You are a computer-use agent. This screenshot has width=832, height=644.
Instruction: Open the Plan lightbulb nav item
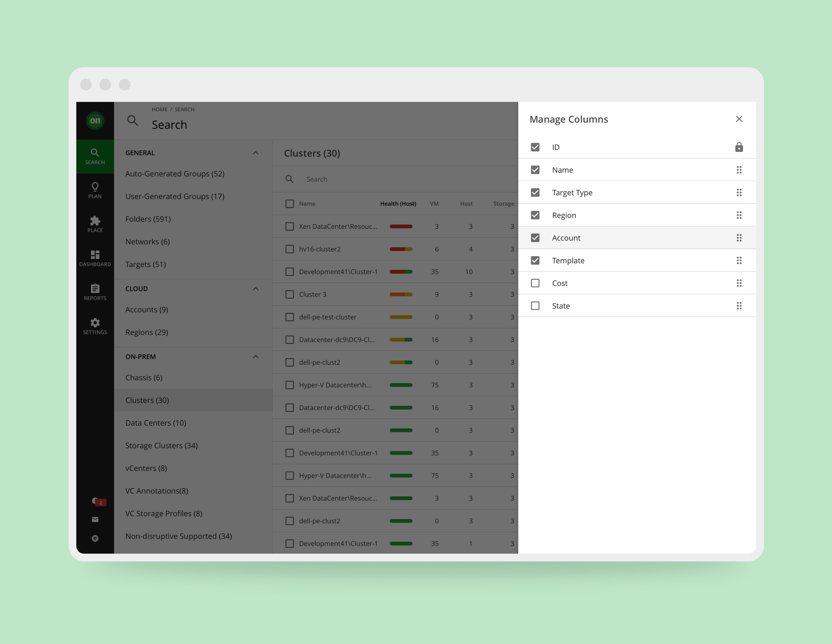click(95, 190)
